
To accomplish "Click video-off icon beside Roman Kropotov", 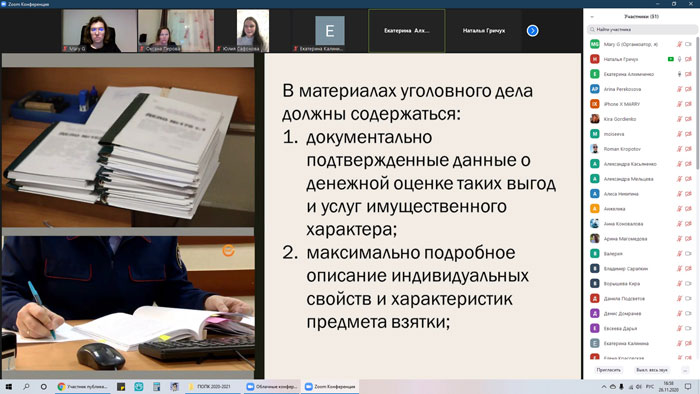I will coord(688,149).
